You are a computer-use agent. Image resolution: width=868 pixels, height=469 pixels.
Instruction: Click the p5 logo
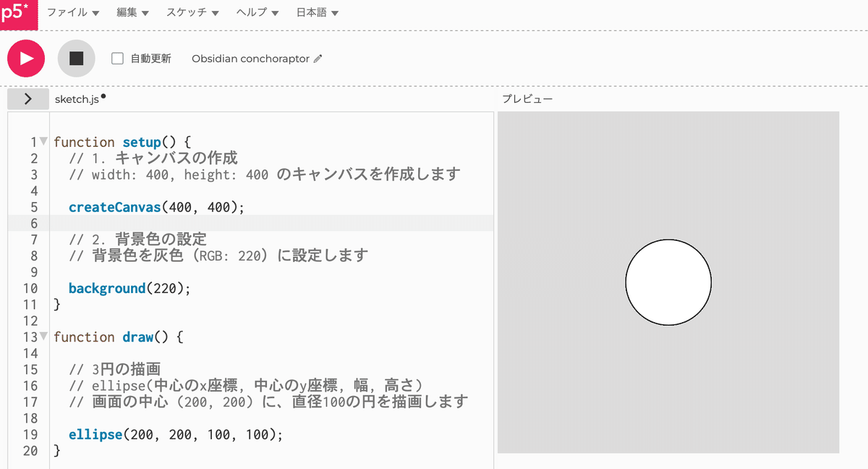pyautogui.click(x=18, y=14)
